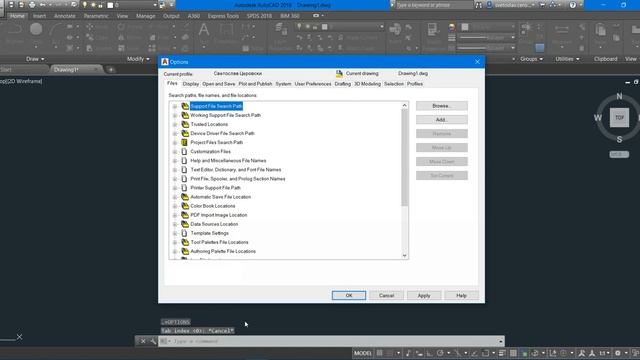Click the workspace switching gear in the status bar

pos(618,353)
